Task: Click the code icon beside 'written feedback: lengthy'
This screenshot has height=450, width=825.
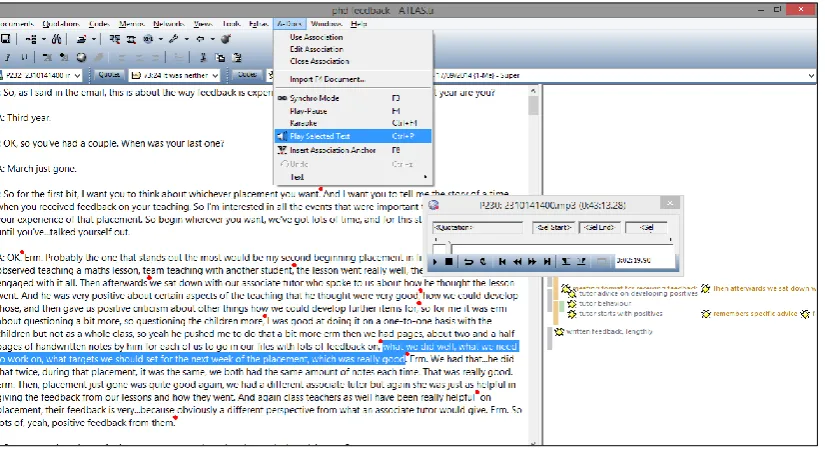Action: pos(559,332)
